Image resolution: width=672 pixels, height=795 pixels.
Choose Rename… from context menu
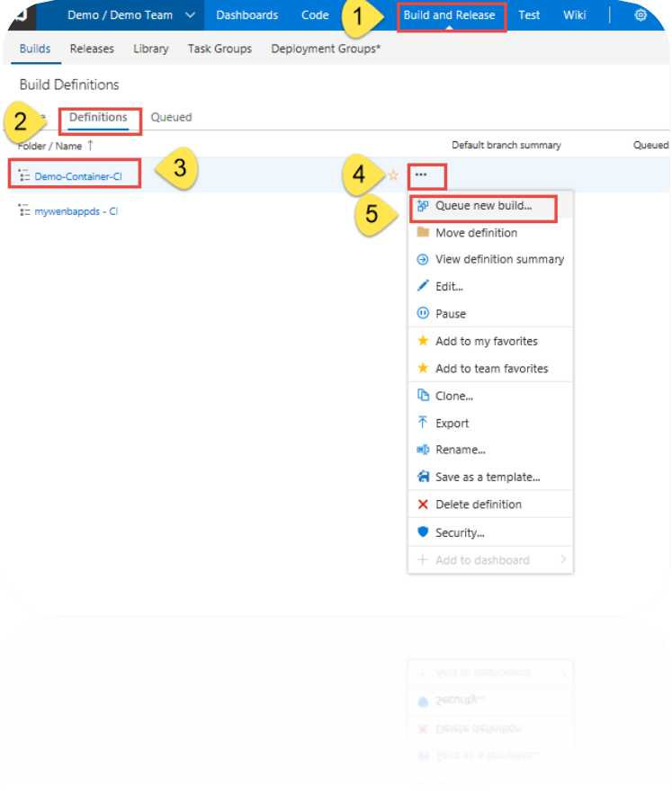[490, 450]
